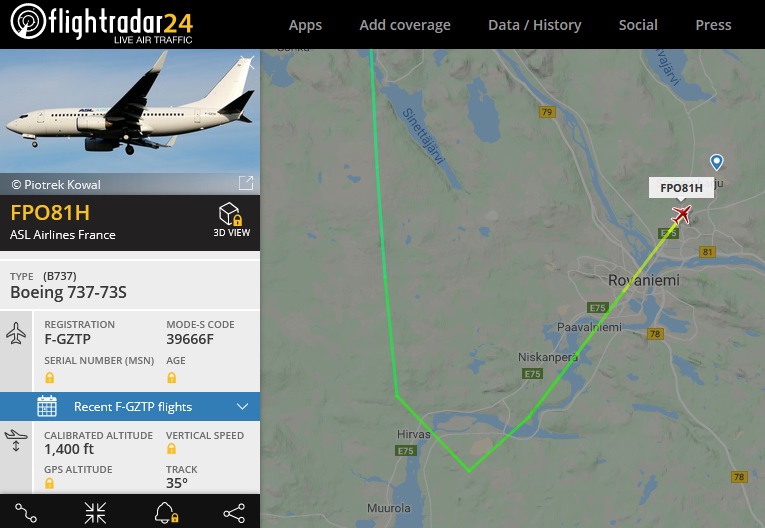Open the locked alert bell icon
Screen dimensions: 765x528
click(x=166, y=513)
